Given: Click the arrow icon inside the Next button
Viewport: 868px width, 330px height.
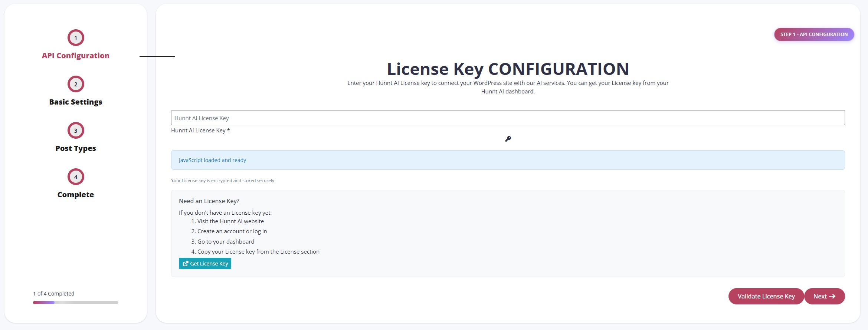Looking at the screenshot, I should 832,296.
